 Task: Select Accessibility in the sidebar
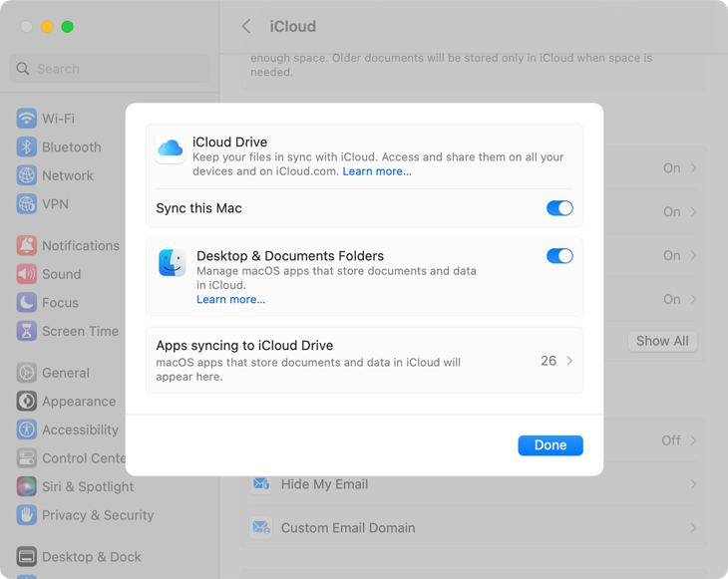pos(80,431)
